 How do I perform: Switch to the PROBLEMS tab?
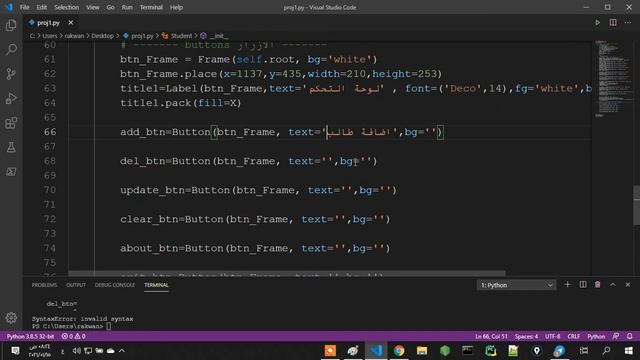[44, 285]
